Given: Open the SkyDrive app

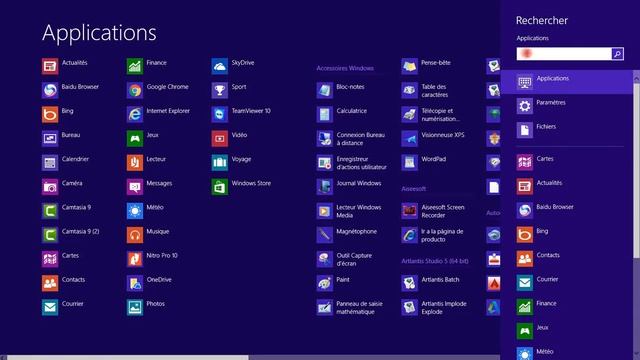Looking at the screenshot, I should [x=220, y=67].
